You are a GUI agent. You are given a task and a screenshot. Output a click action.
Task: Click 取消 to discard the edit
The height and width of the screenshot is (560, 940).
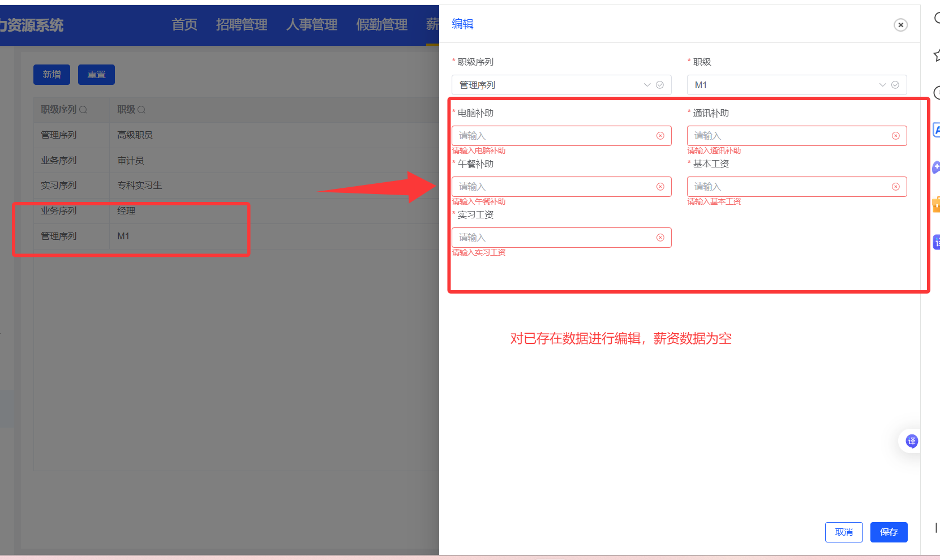pos(844,532)
